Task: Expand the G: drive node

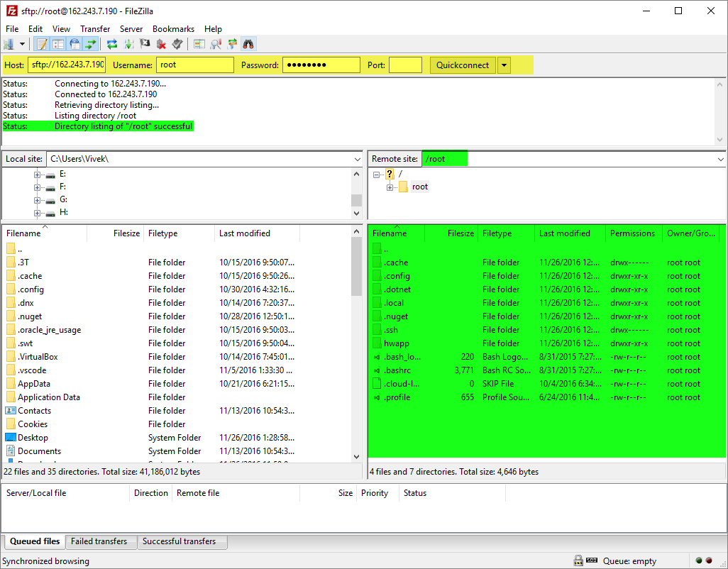Action: point(37,200)
